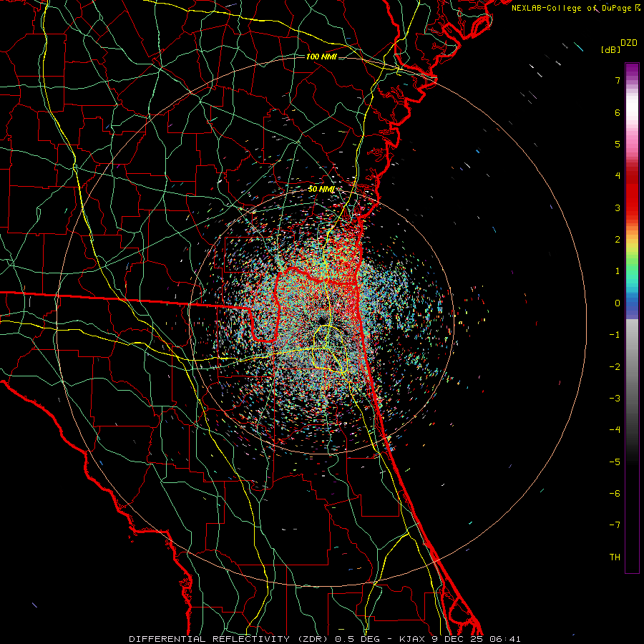The width and height of the screenshot is (644, 644).
Task: Click the 100 NMI range ring label
Action: click(321, 57)
